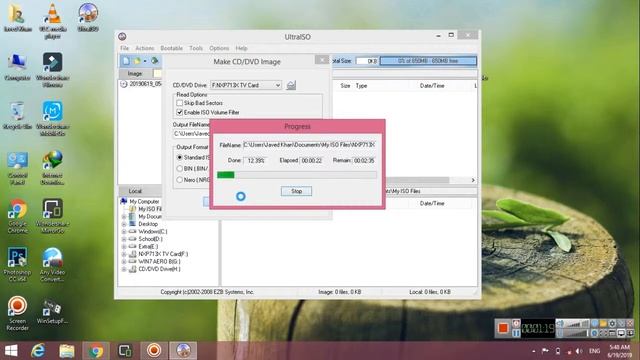The width and height of the screenshot is (640, 360).
Task: Open the CD/DVD Drive dropdown
Action: [x=246, y=85]
